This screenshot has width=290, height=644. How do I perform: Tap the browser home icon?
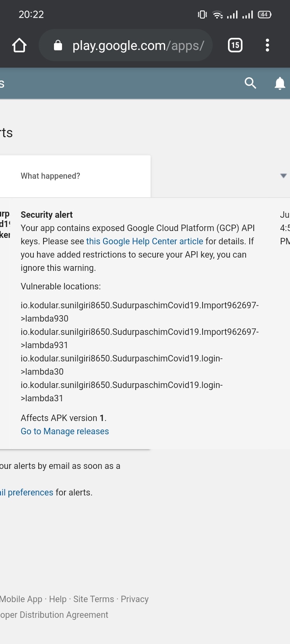pyautogui.click(x=19, y=45)
